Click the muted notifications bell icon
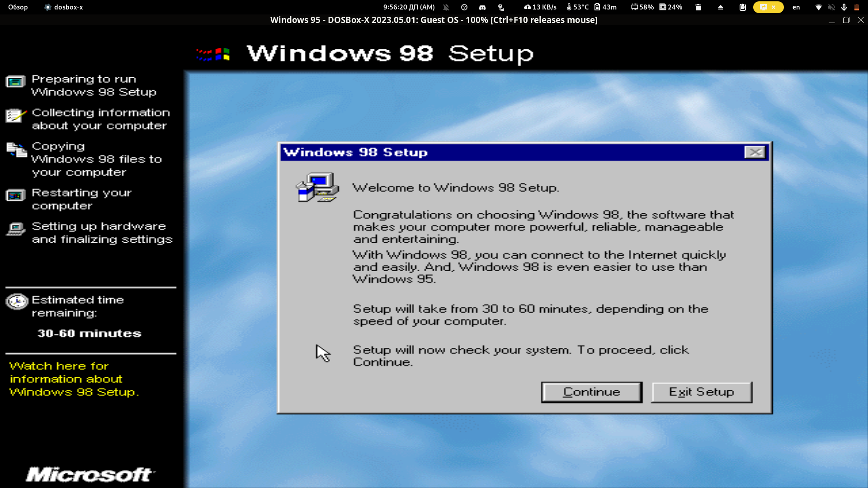The image size is (868, 488). tap(446, 7)
